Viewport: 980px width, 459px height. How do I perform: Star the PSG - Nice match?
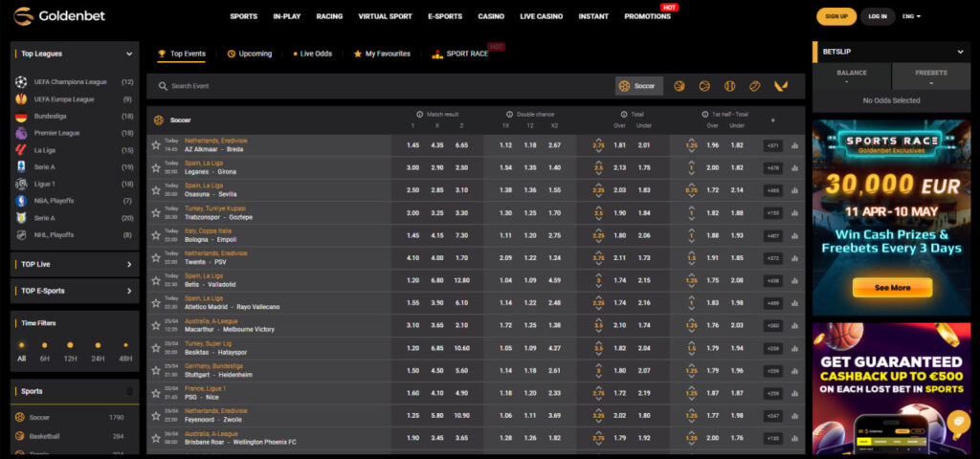pos(156,393)
